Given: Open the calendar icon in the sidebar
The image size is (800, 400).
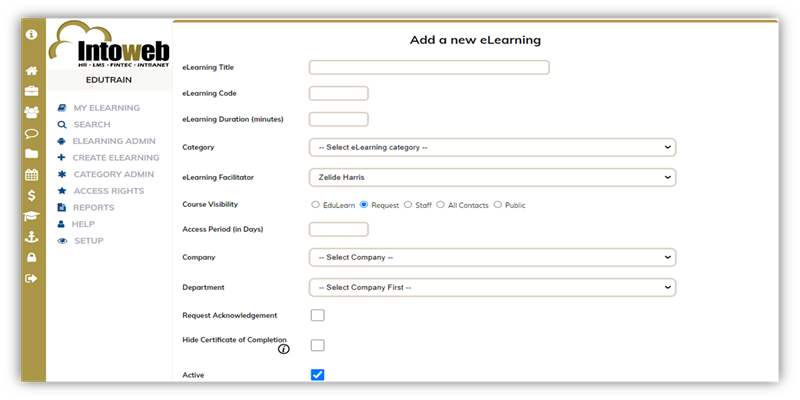Looking at the screenshot, I should coord(31,174).
